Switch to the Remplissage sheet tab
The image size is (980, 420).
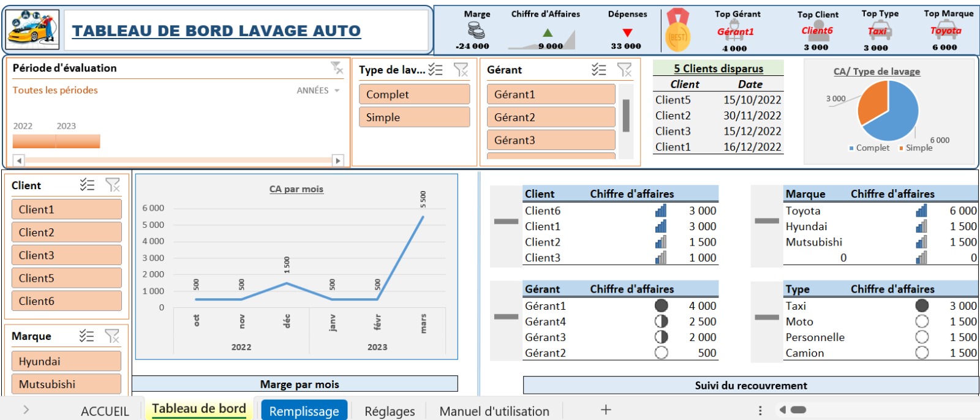coord(304,411)
